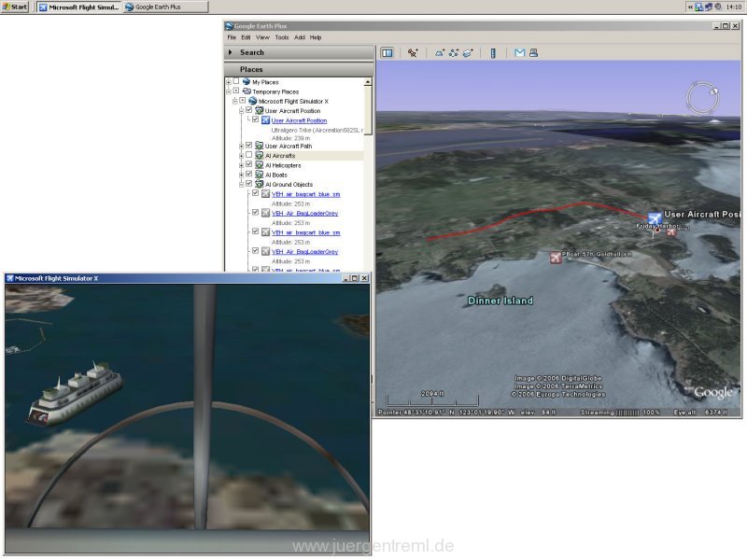Click the Dinner Island label on map

tap(500, 301)
